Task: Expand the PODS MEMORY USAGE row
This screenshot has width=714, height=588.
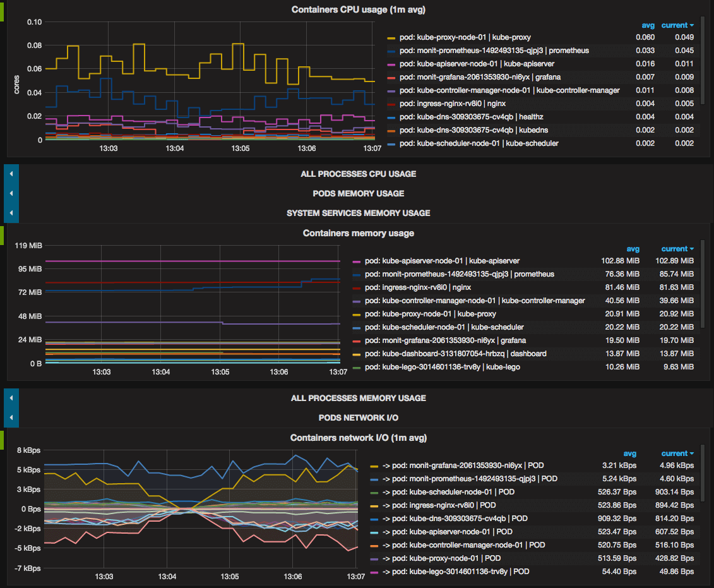Action: pos(358,193)
